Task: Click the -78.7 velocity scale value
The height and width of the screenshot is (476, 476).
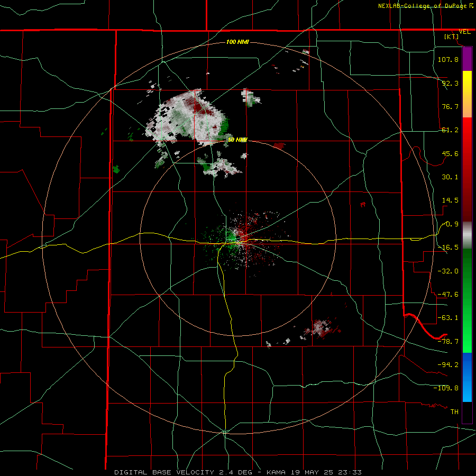Action: 448,342
